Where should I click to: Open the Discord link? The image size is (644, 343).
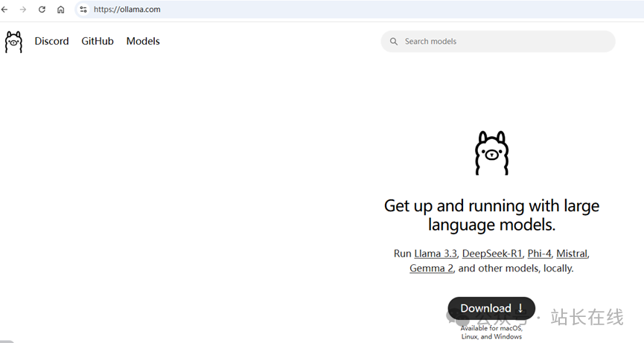click(52, 41)
